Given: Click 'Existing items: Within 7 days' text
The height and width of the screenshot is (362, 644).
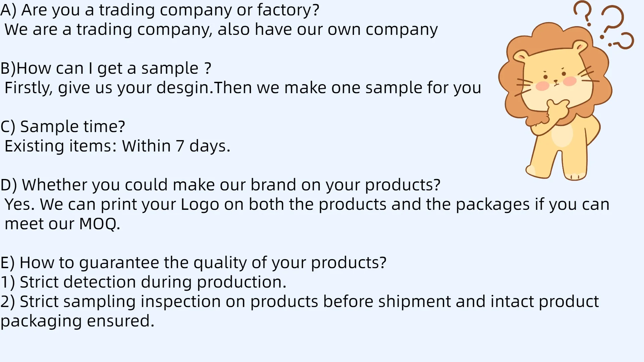Looking at the screenshot, I should coord(117,146).
